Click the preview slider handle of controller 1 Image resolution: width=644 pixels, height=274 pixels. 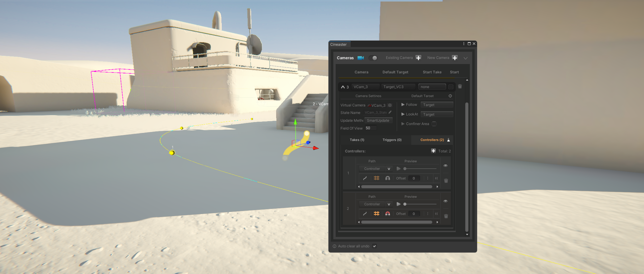pyautogui.click(x=405, y=169)
